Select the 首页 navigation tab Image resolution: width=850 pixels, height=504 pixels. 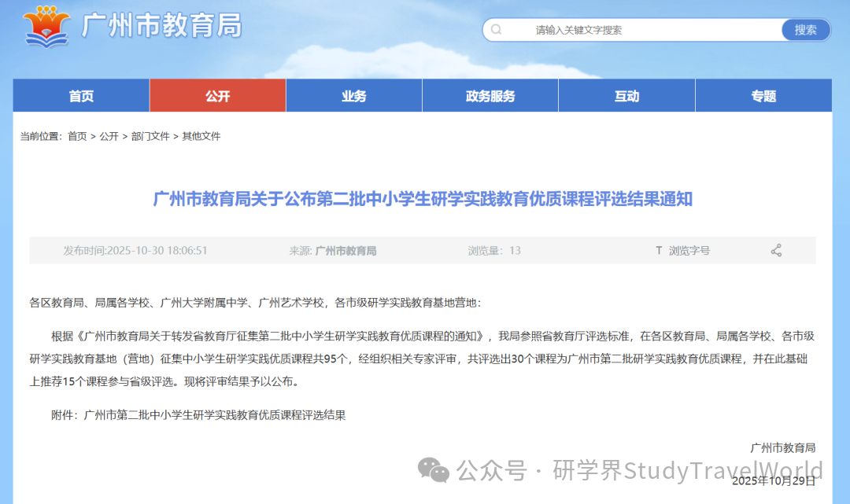pos(81,95)
